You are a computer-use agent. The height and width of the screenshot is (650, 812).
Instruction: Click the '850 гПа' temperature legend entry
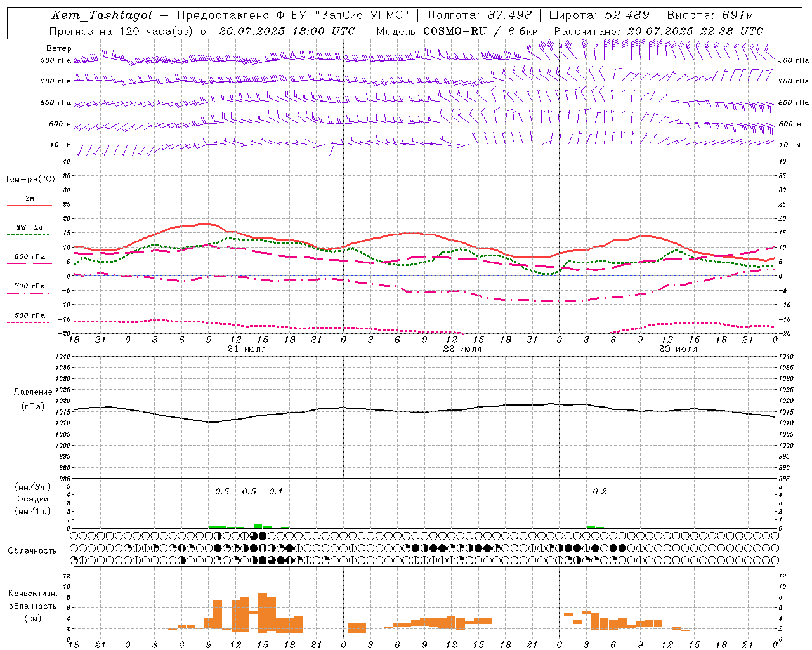[x=30, y=257]
